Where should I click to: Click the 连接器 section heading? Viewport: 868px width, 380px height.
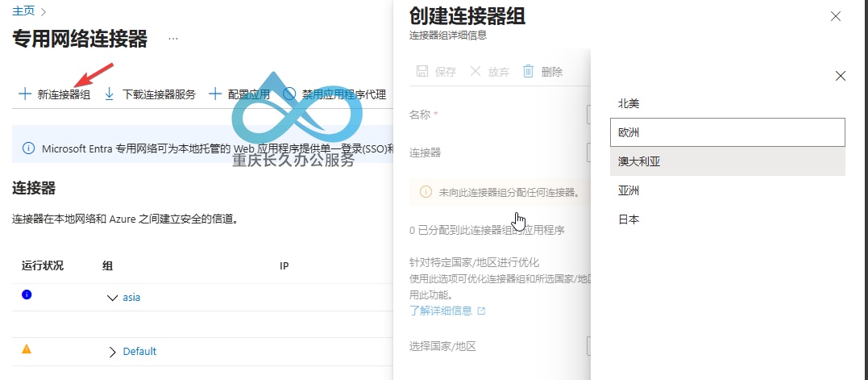(34, 188)
